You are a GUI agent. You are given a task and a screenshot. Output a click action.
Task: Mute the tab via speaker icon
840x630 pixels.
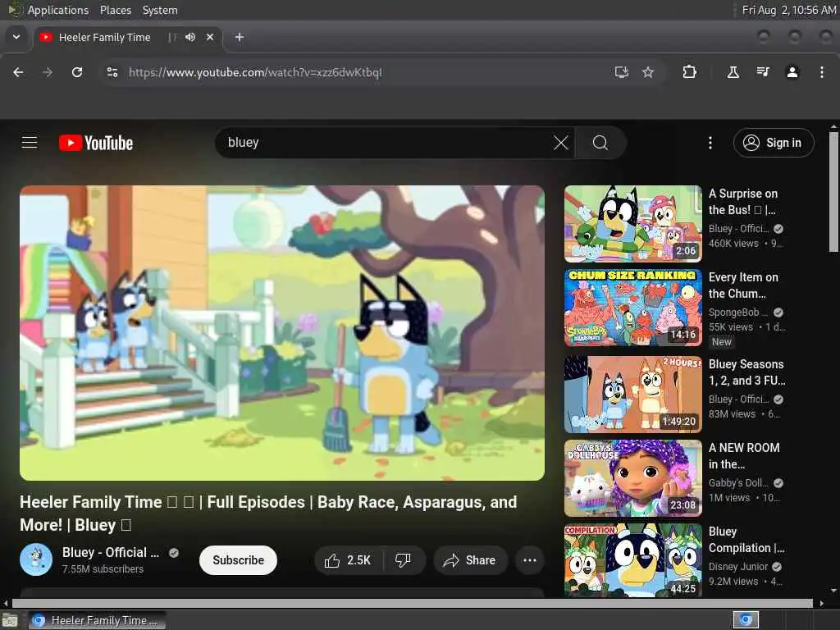190,37
